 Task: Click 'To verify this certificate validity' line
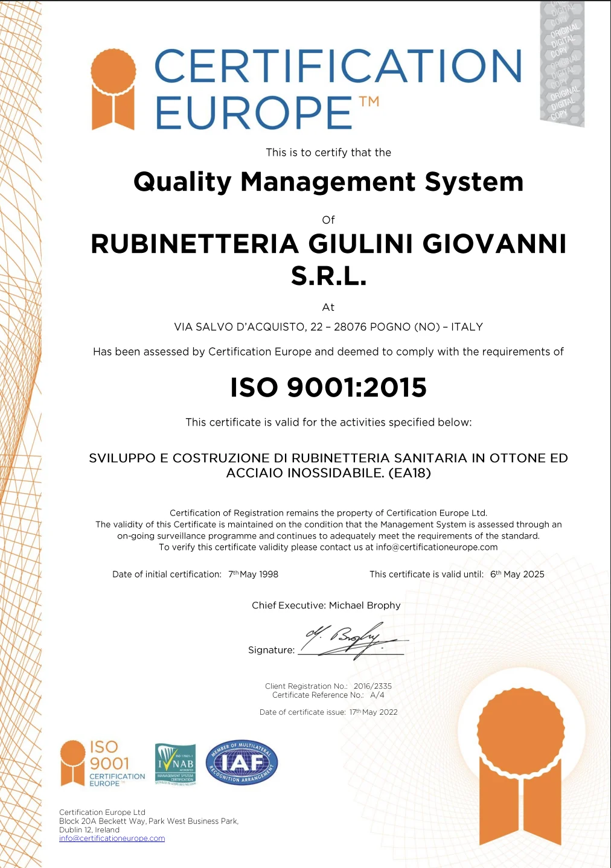(328, 547)
